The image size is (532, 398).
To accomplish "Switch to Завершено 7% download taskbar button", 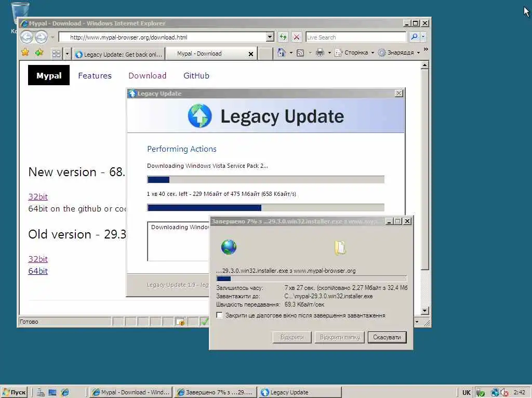I will pos(215,392).
